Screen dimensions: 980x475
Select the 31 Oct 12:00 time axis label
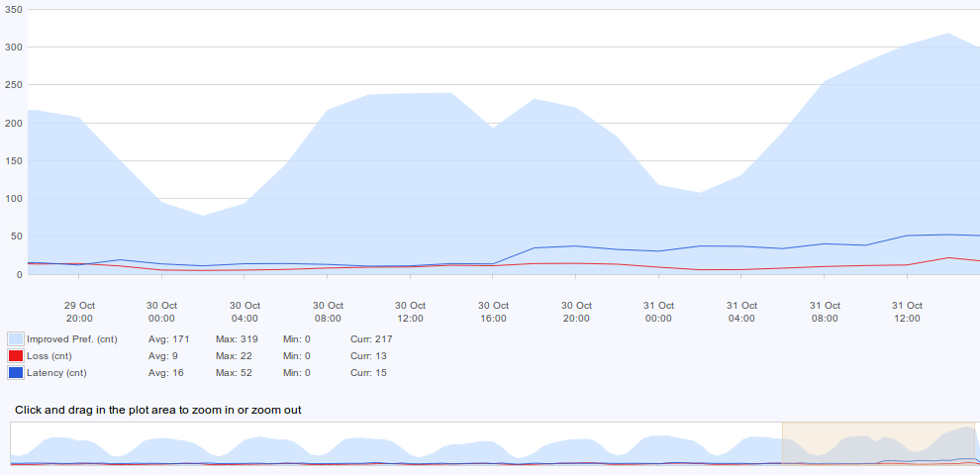pos(907,312)
